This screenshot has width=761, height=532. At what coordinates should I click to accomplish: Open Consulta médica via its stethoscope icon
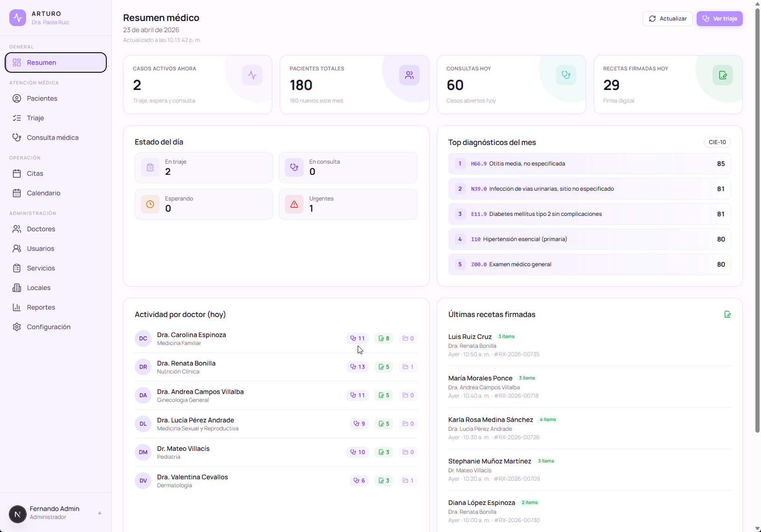coord(17,137)
